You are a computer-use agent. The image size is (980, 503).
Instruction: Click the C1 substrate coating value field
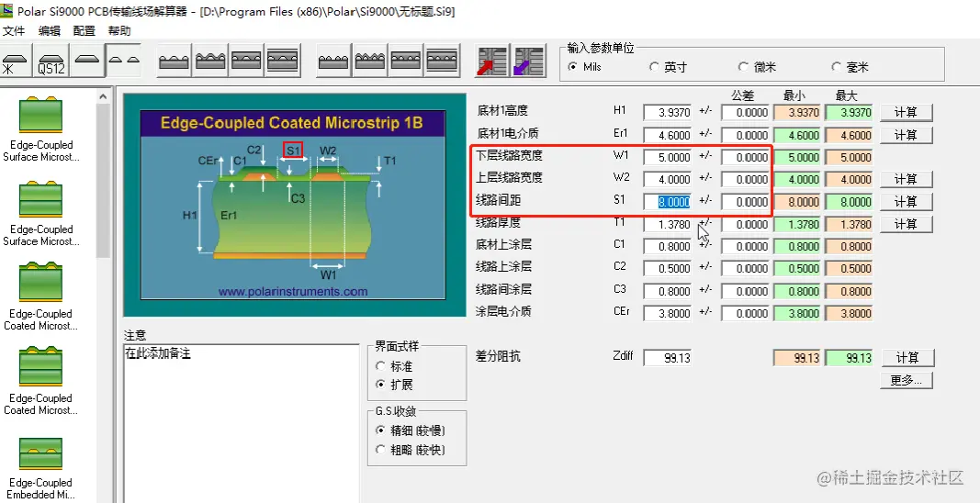point(668,247)
